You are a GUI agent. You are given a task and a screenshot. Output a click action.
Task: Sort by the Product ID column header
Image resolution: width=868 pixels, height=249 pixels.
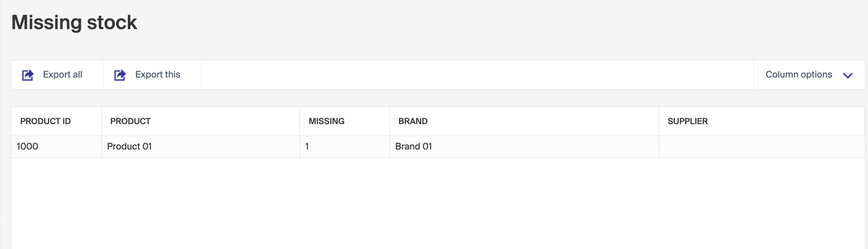point(45,121)
